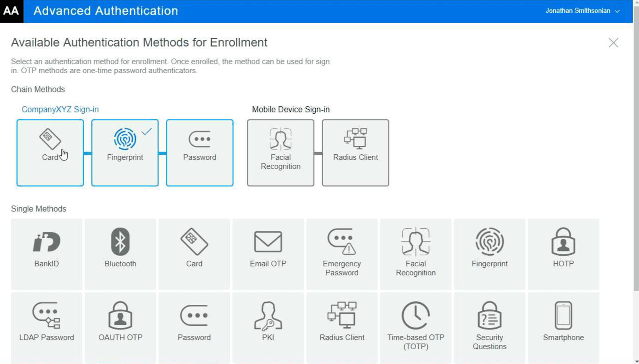The height and width of the screenshot is (364, 639).
Task: Select Card in CompanyXYZ Sign-in chain
Action: pos(50,153)
